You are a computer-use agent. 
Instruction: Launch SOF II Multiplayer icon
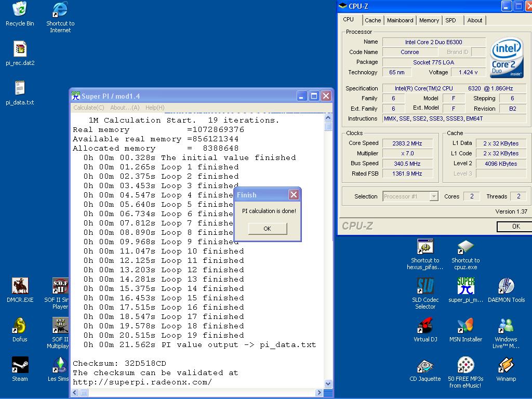point(58,333)
